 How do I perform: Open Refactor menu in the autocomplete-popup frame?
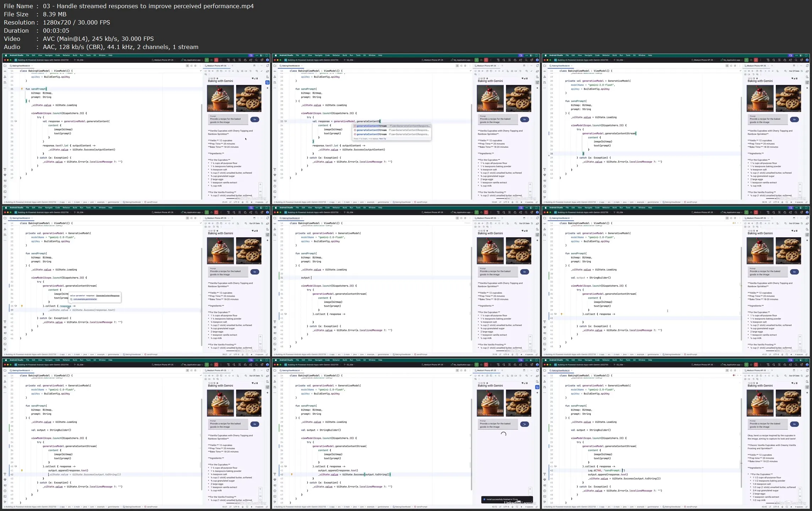point(336,55)
